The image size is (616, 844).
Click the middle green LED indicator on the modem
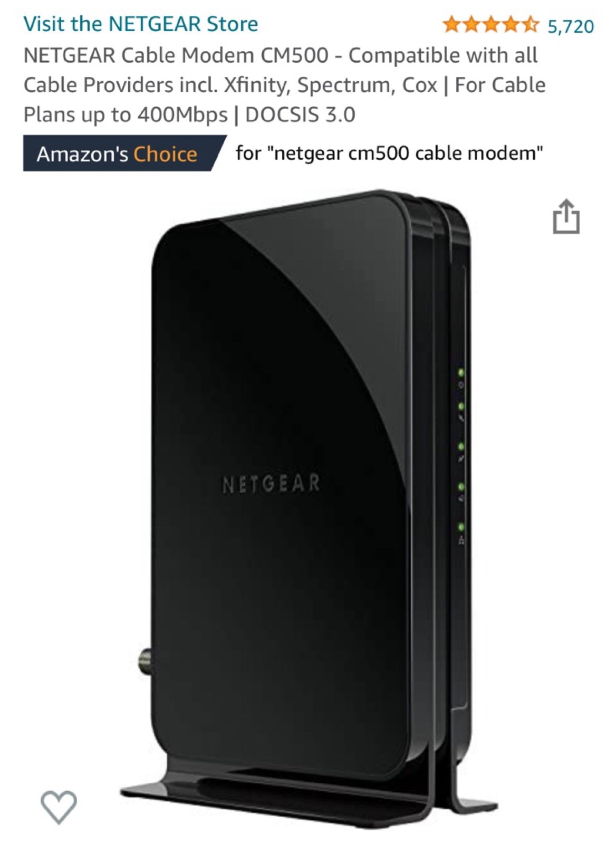(461, 446)
